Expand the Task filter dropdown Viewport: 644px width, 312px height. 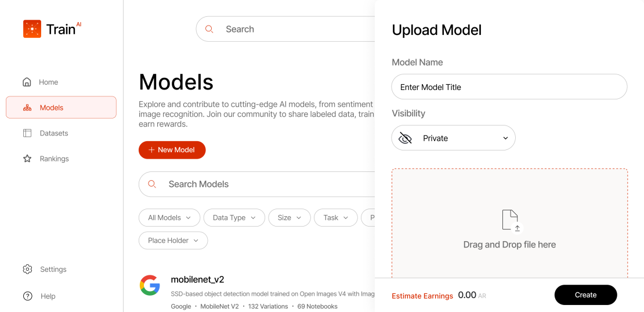(x=335, y=218)
